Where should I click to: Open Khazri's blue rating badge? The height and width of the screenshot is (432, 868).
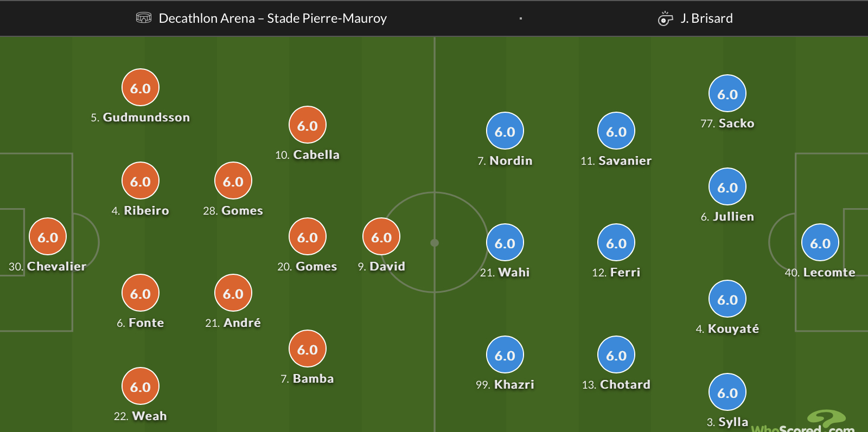point(505,355)
